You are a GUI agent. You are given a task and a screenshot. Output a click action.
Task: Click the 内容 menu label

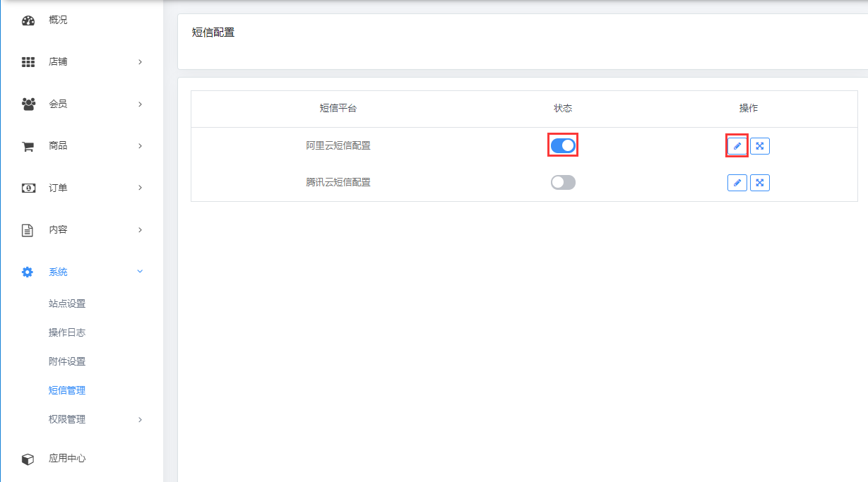coord(58,230)
